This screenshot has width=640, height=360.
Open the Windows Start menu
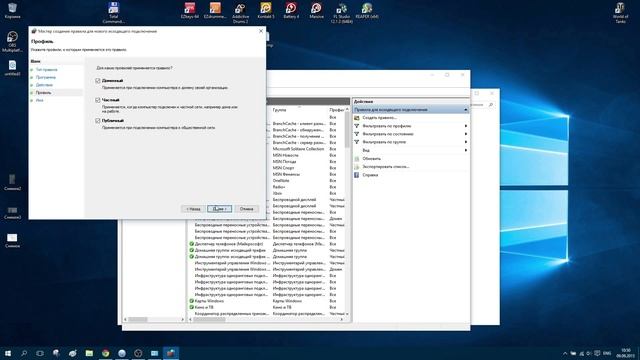click(x=8, y=353)
